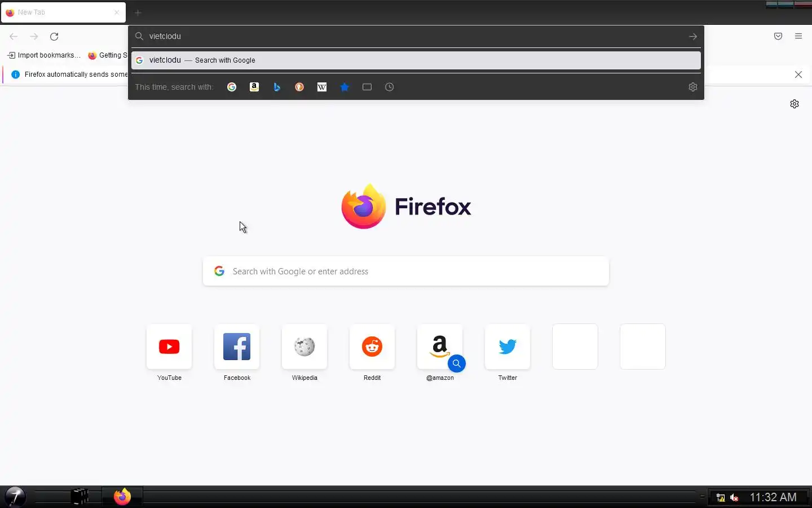Viewport: 812px width, 508px height.
Task: Close the New Tab tab
Action: 117,12
